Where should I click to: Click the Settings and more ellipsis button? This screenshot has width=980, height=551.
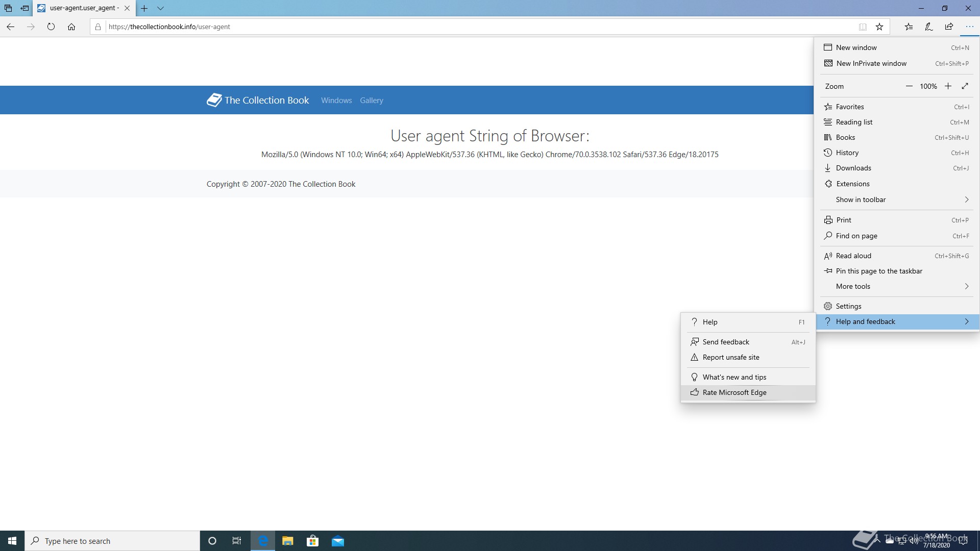[x=969, y=27]
